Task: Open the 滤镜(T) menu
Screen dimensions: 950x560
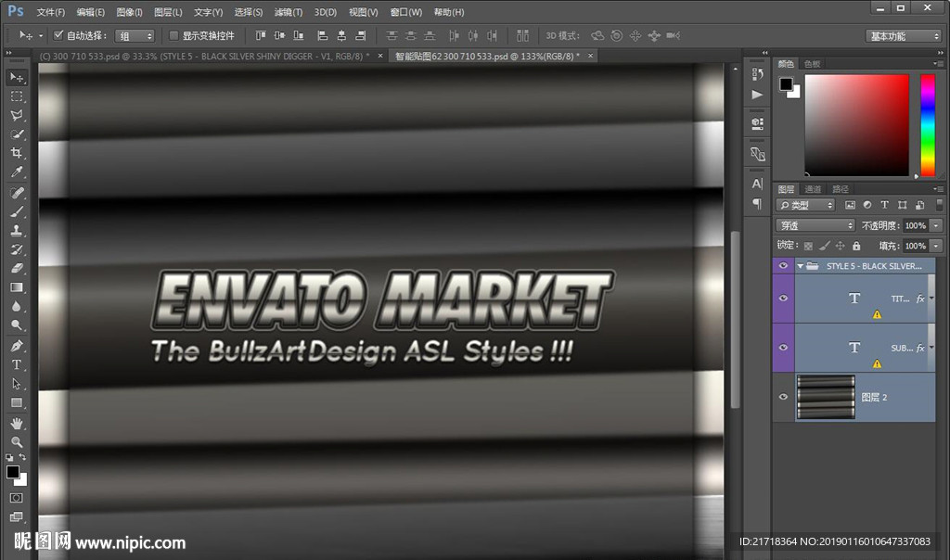Action: pos(289,12)
